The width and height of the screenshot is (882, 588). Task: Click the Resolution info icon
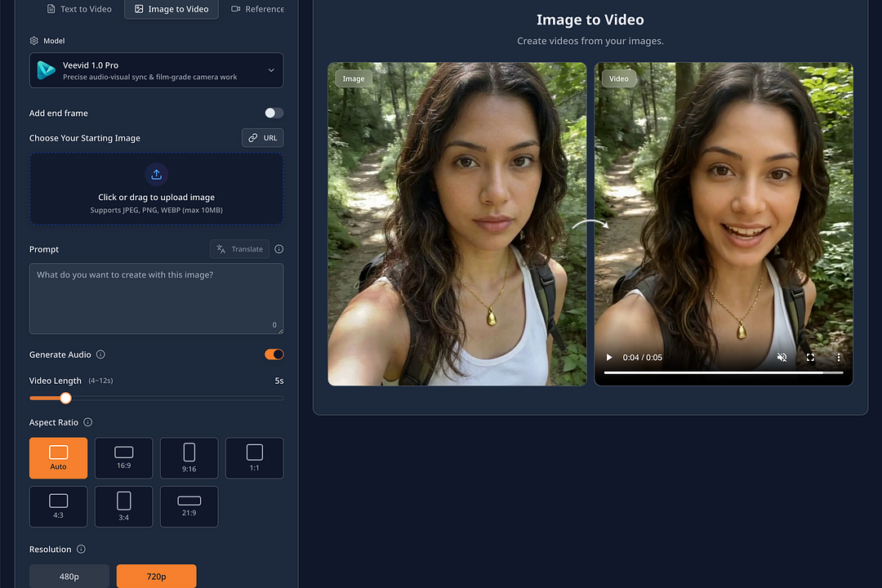[x=80, y=549]
